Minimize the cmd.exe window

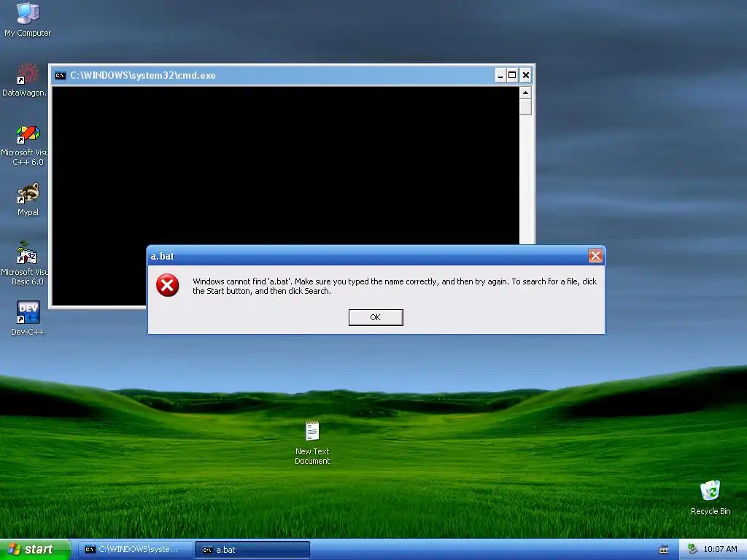coord(500,75)
